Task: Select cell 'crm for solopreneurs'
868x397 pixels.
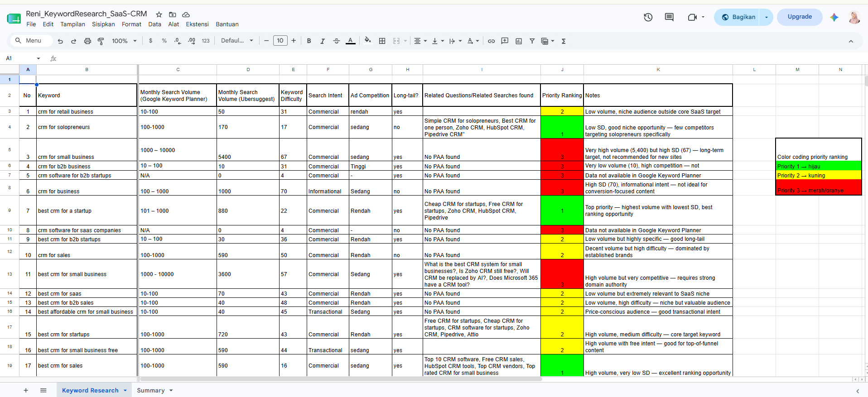Action: (87, 127)
